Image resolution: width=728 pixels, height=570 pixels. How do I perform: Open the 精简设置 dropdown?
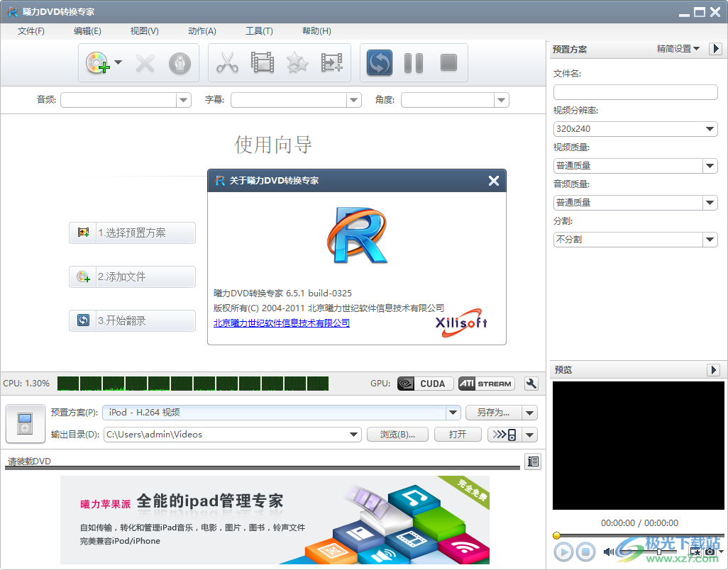coord(678,49)
